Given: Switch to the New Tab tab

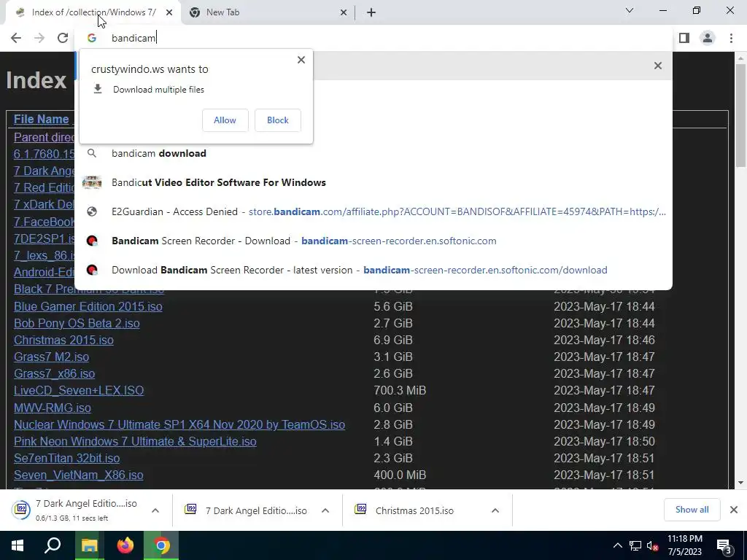Looking at the screenshot, I should [x=268, y=13].
